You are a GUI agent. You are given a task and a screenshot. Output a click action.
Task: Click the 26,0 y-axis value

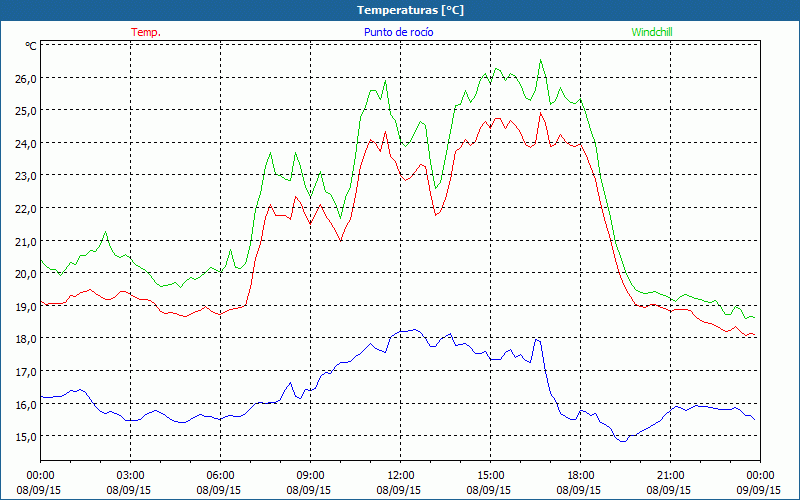pyautogui.click(x=27, y=78)
